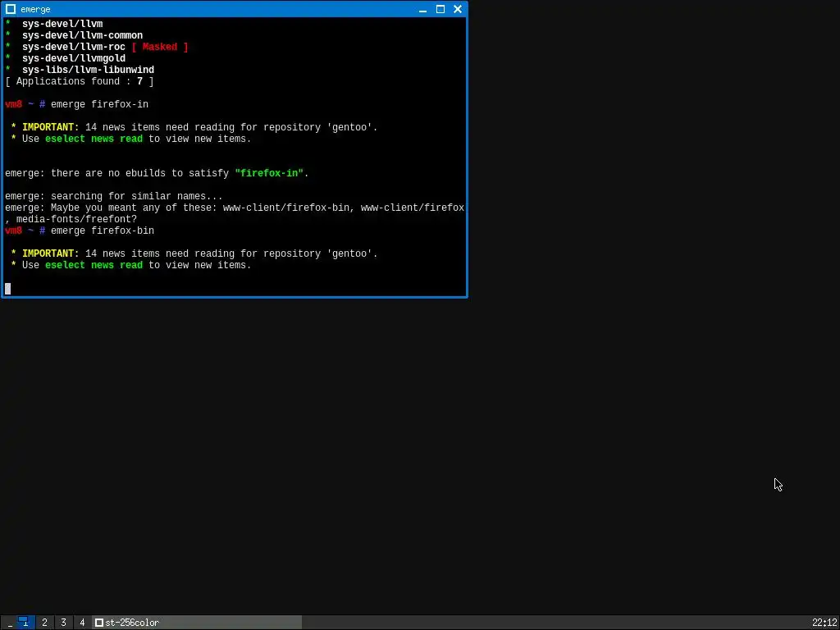The width and height of the screenshot is (840, 630).
Task: Click 'sys-devel/llvm-common' in the search results
Action: (x=83, y=35)
